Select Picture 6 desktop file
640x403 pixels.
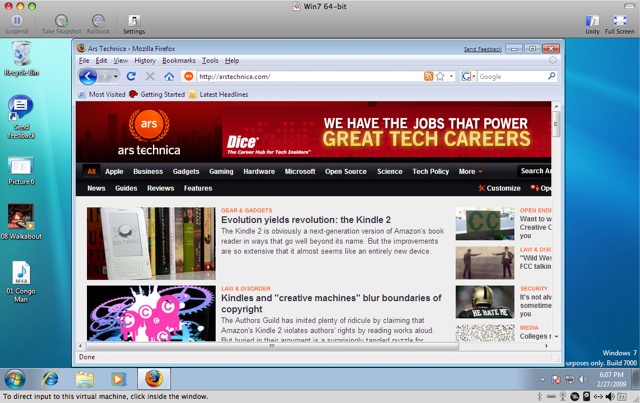tap(21, 171)
